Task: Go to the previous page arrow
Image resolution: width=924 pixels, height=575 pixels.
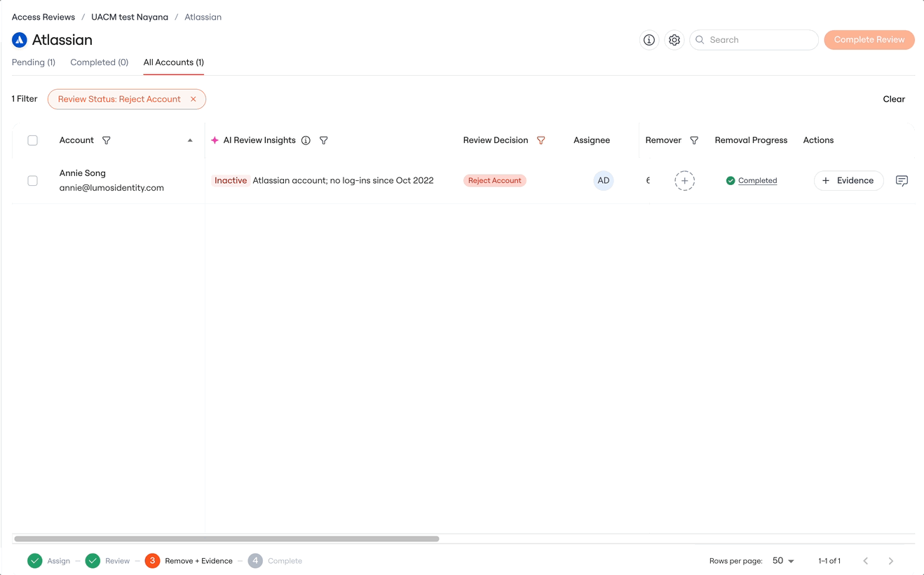Action: pyautogui.click(x=866, y=561)
